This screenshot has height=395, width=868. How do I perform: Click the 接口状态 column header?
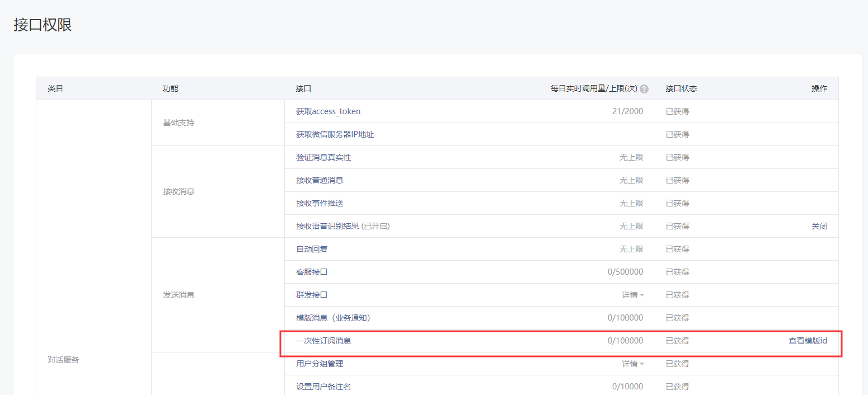click(681, 88)
